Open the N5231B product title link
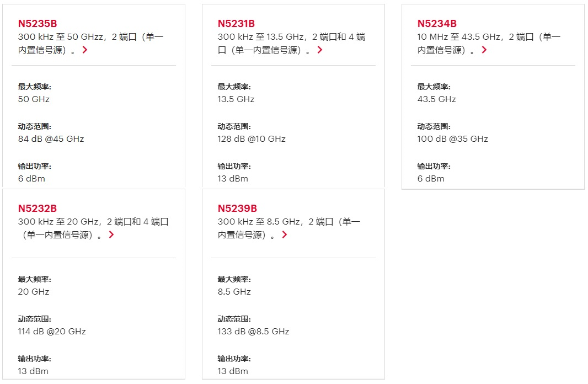 (236, 24)
